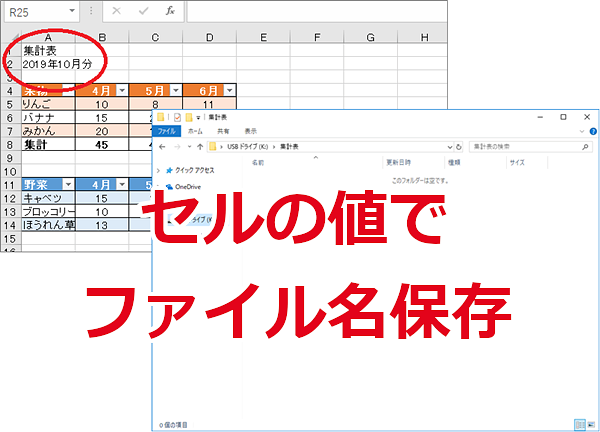Expand the クイック アクセス tree node
Viewport: 600px width, 432px height.
(x=158, y=170)
